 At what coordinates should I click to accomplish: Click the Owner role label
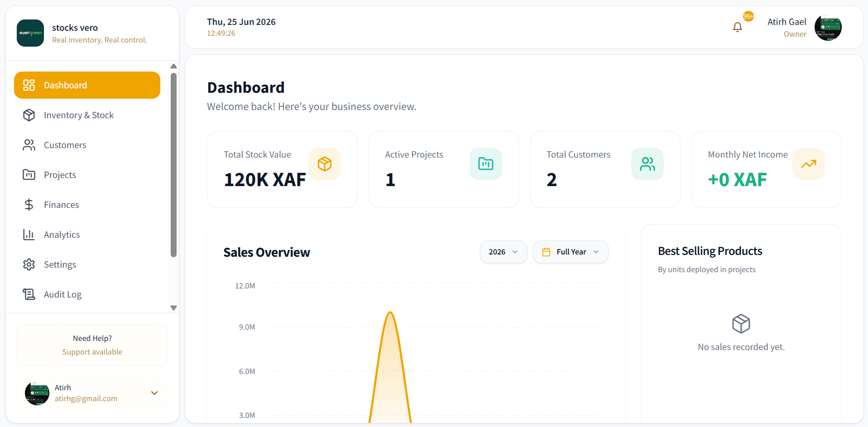(795, 34)
